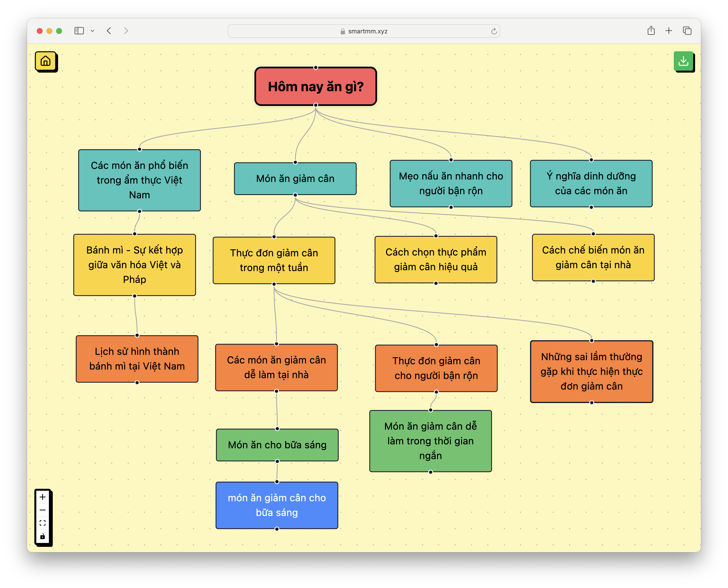Zoom out with the minus control
This screenshot has height=588, width=728.
pyautogui.click(x=43, y=510)
